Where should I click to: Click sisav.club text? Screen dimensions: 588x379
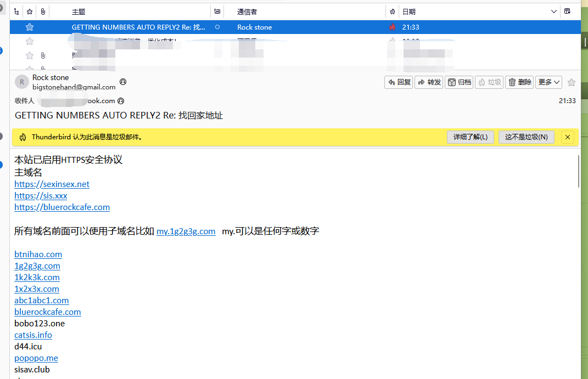point(32,370)
